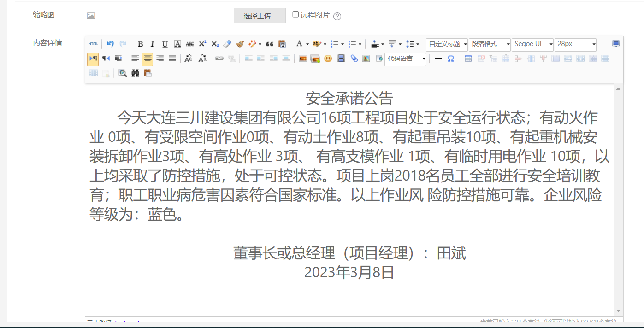Viewport: 644px width, 328px height.
Task: Open the Segoe UI font dropdown
Action: pyautogui.click(x=532, y=44)
